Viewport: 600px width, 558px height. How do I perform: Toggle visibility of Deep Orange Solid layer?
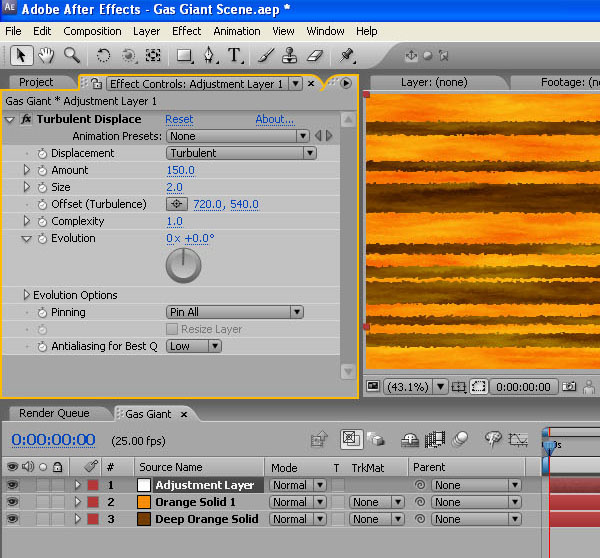click(13, 519)
